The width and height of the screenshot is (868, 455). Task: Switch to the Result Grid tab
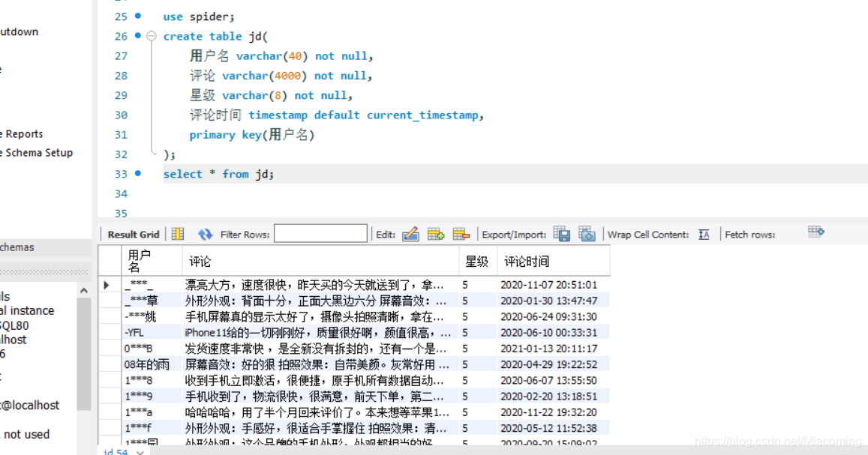pyautogui.click(x=132, y=234)
